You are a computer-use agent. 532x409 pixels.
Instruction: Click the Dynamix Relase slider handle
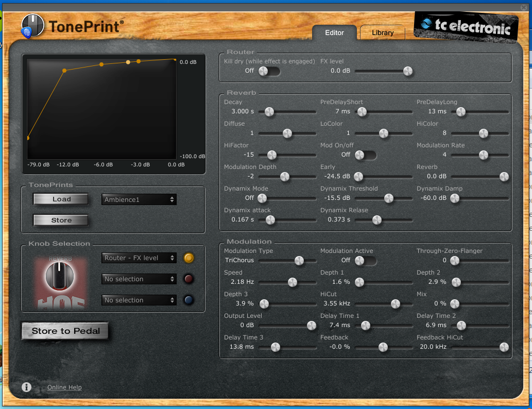(x=377, y=220)
